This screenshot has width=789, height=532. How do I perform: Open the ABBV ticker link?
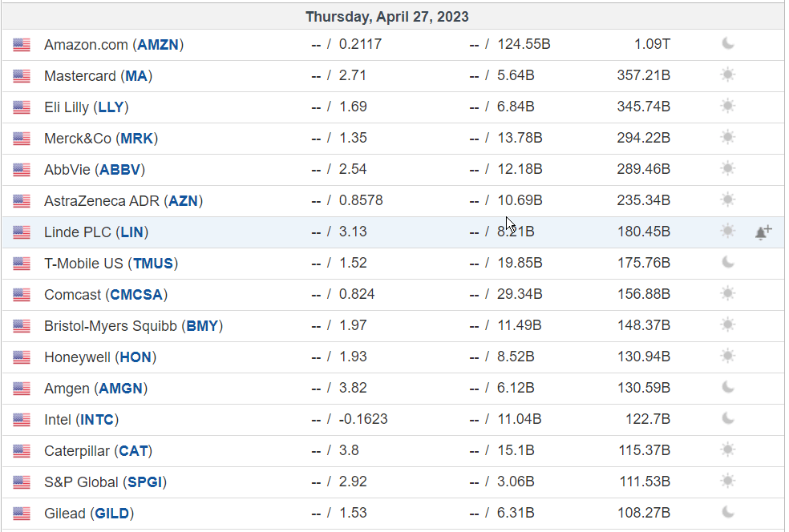pos(119,170)
